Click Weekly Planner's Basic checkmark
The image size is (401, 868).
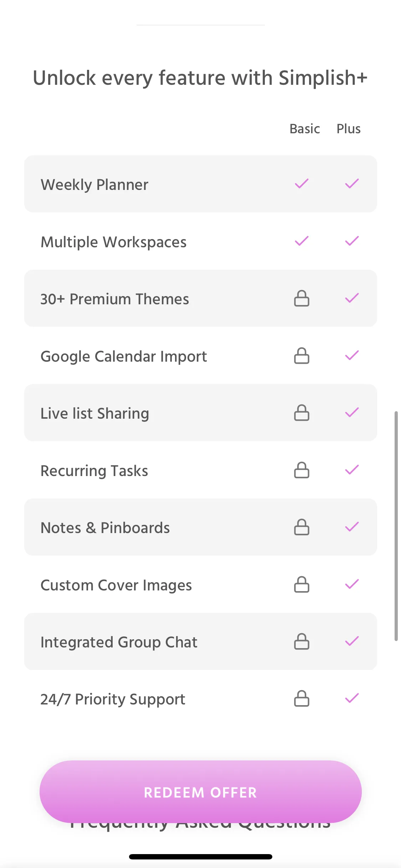302,184
